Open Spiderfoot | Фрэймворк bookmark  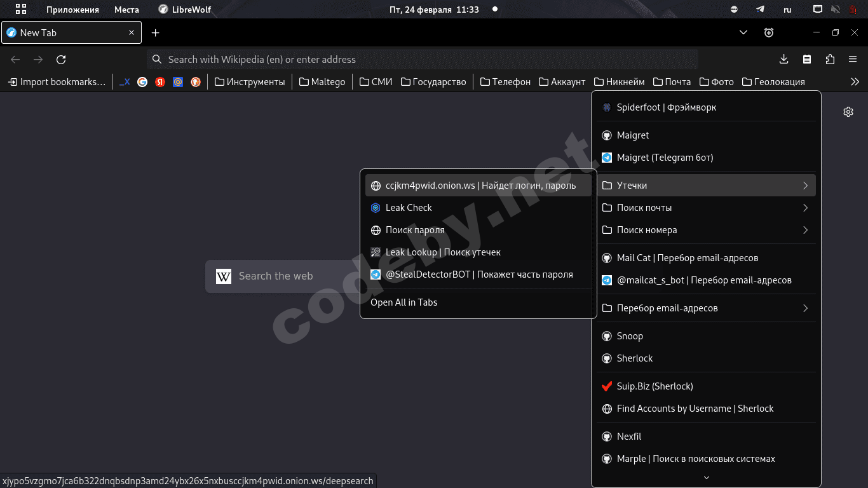(x=706, y=107)
